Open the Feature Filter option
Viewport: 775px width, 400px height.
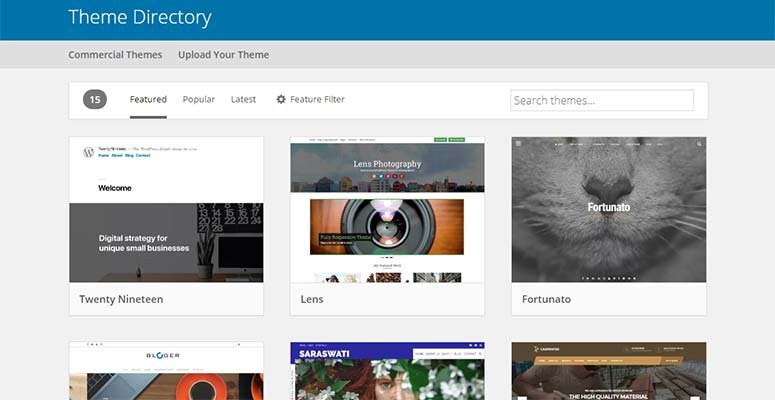click(x=310, y=99)
